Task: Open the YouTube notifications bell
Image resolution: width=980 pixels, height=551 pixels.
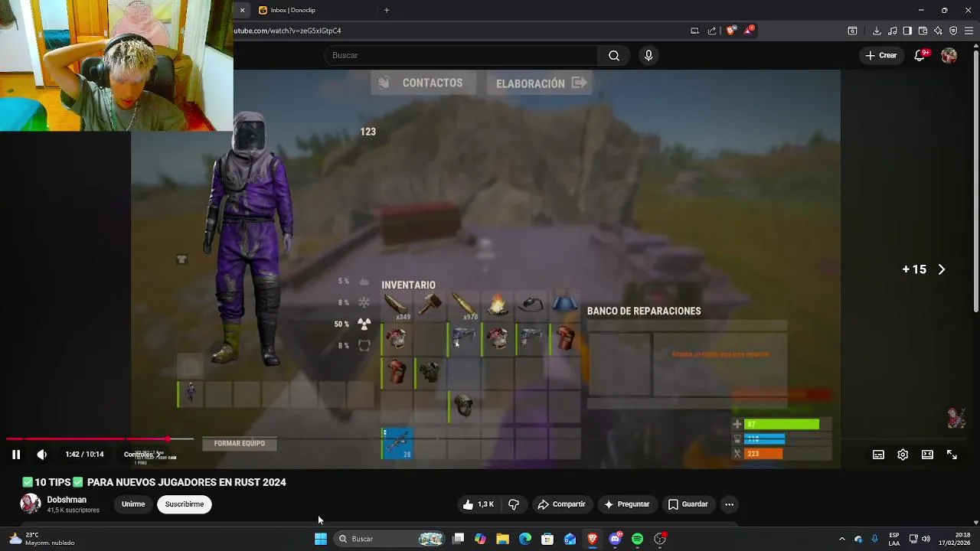Action: [920, 55]
